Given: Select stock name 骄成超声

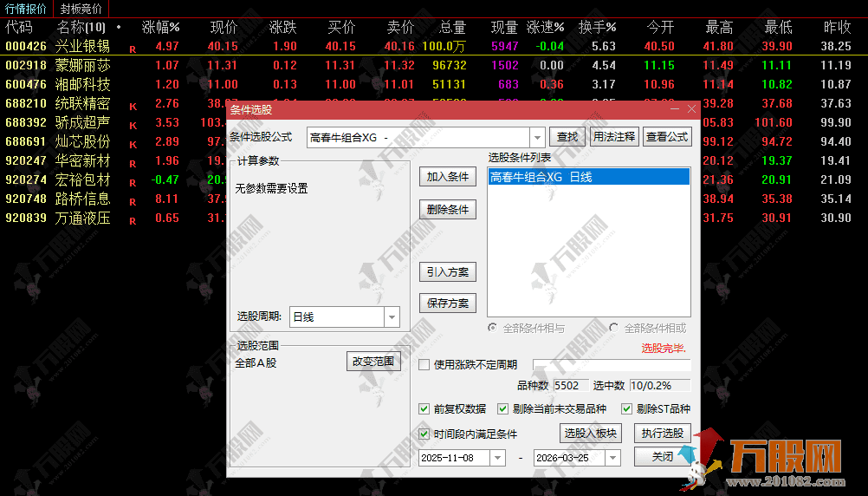Looking at the screenshot, I should [82, 122].
